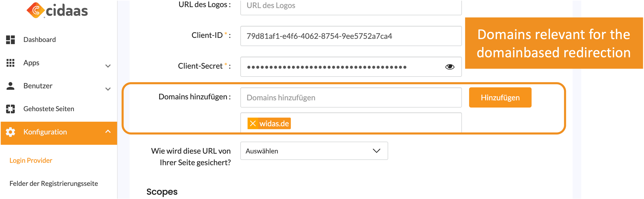
Task: Collapse the Konfiguration sidebar section
Action: point(108,131)
